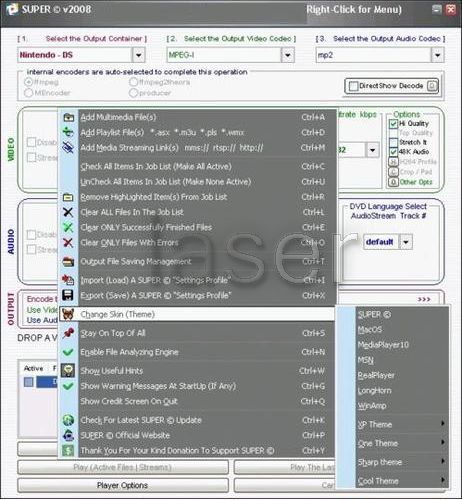Click the SUPER logo in title bar
Viewport: 462px width, 500px height.
pos(12,9)
